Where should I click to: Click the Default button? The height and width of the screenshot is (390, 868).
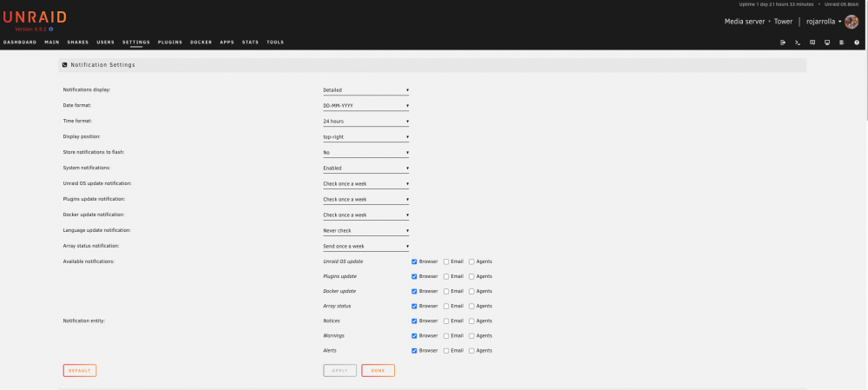pos(80,371)
